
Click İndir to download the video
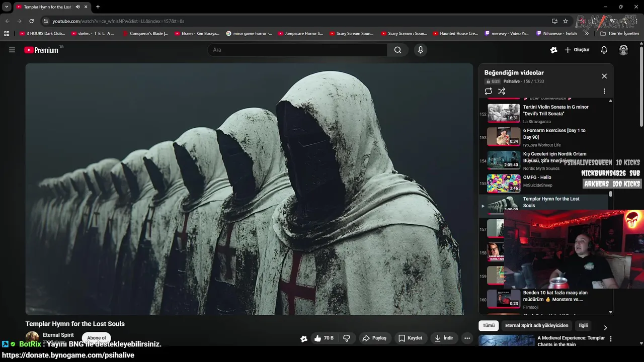click(444, 338)
